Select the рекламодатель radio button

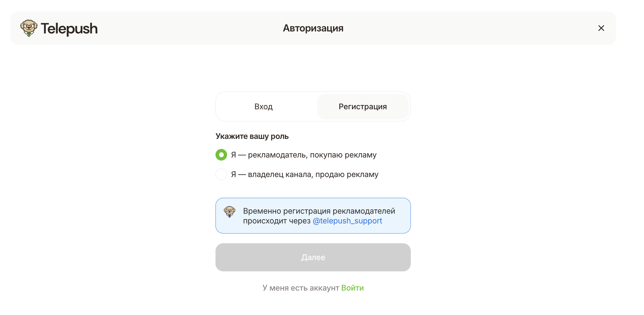(221, 155)
